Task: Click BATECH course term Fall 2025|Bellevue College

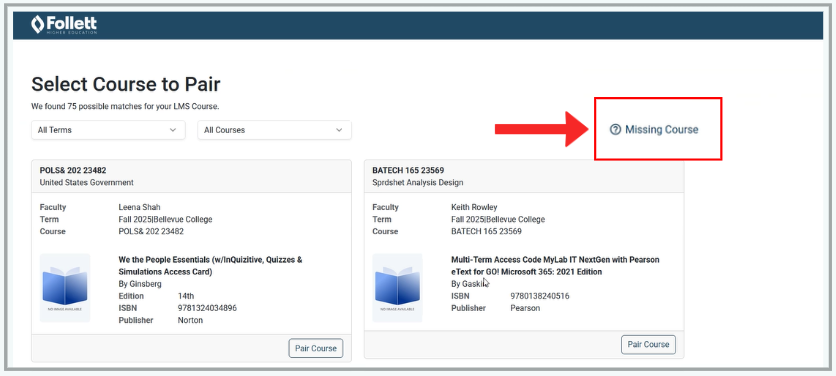Action: coord(498,219)
